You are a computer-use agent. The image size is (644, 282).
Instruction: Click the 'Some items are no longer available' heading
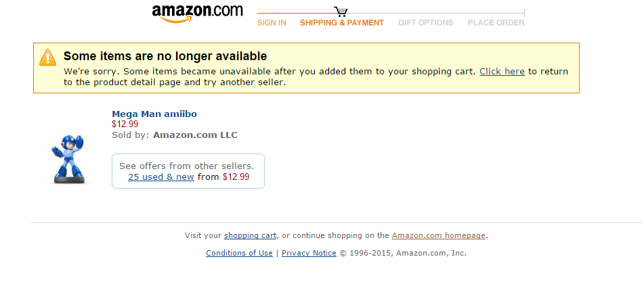click(165, 56)
